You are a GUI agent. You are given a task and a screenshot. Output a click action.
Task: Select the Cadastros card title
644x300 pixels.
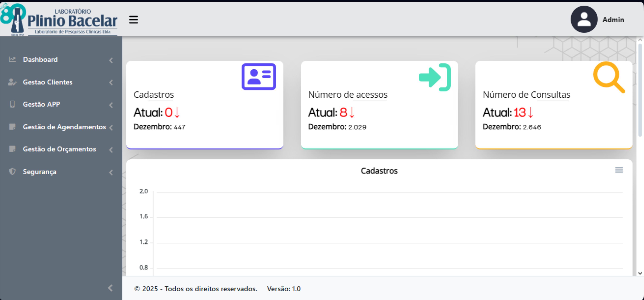tap(154, 95)
